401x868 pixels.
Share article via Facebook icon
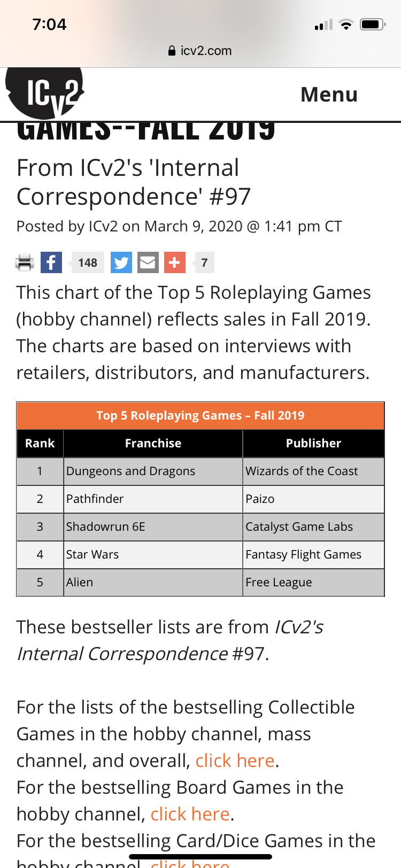[x=51, y=262]
